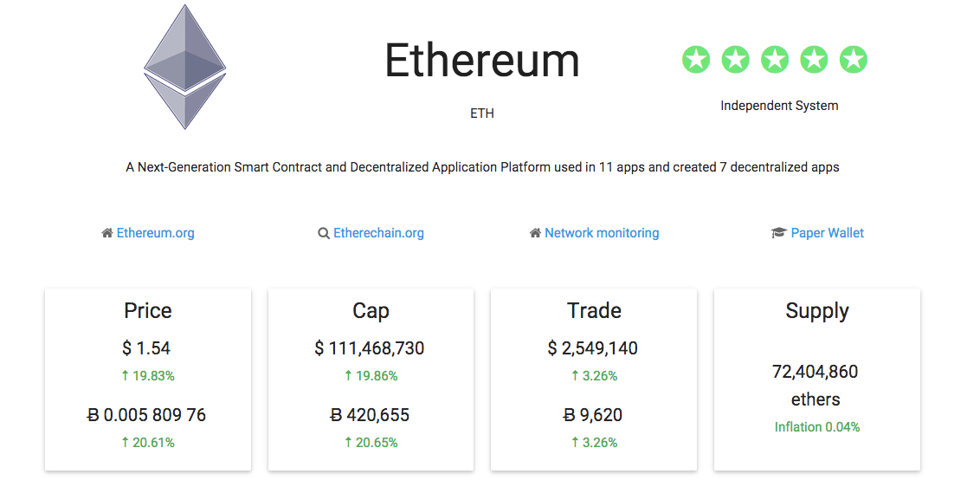Click the Independent System label
The image size is (980, 487).
[x=779, y=106]
